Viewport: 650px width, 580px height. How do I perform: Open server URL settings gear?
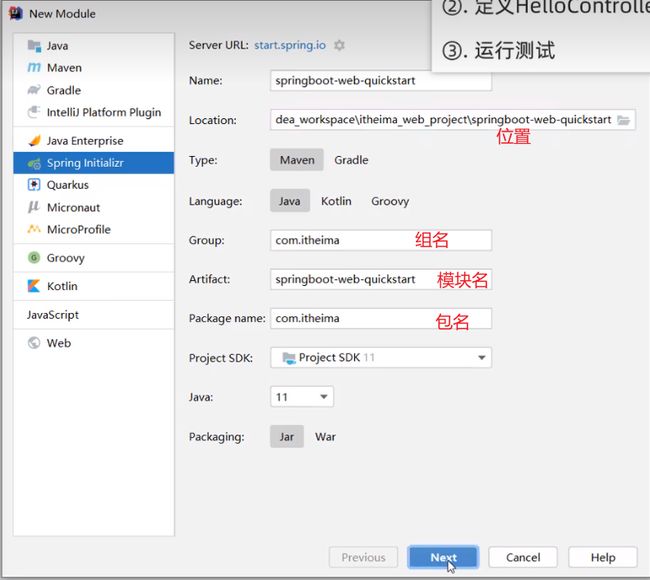(340, 45)
